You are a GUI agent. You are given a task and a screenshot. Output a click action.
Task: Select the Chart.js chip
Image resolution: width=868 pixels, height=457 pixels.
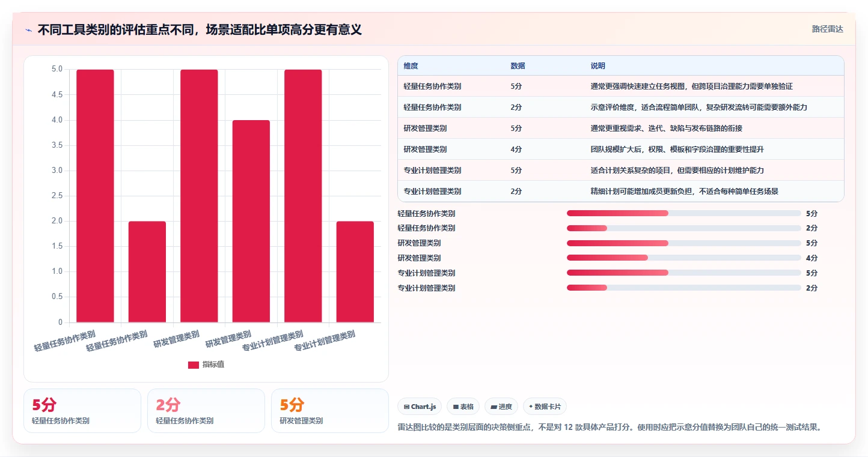coord(420,407)
